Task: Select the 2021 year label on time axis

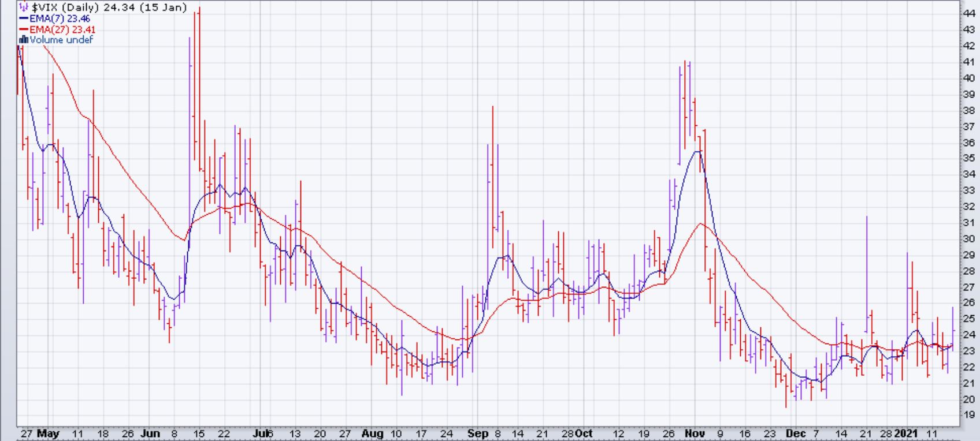Action: pos(907,433)
